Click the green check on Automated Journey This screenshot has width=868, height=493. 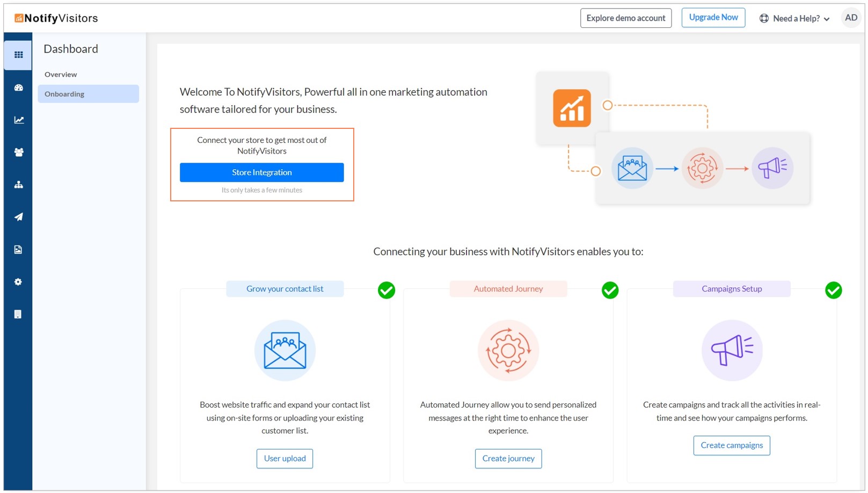610,290
